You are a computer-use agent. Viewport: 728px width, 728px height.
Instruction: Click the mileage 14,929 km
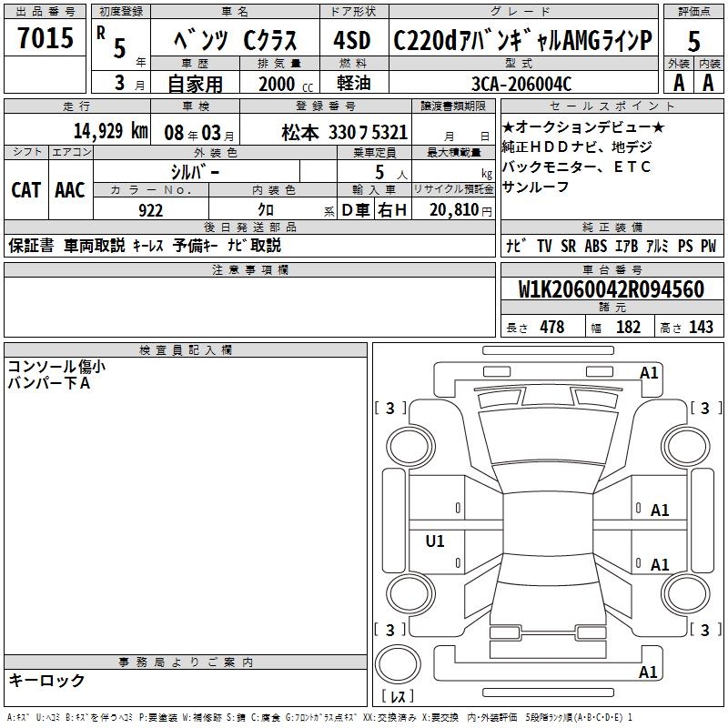pyautogui.click(x=110, y=131)
